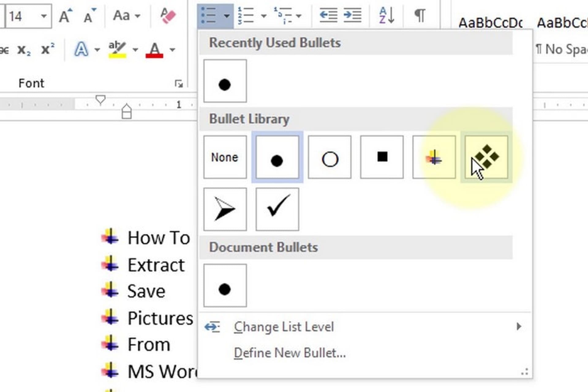Image resolution: width=588 pixels, height=392 pixels.
Task: Select the arrow bullet style
Action: pos(224,209)
